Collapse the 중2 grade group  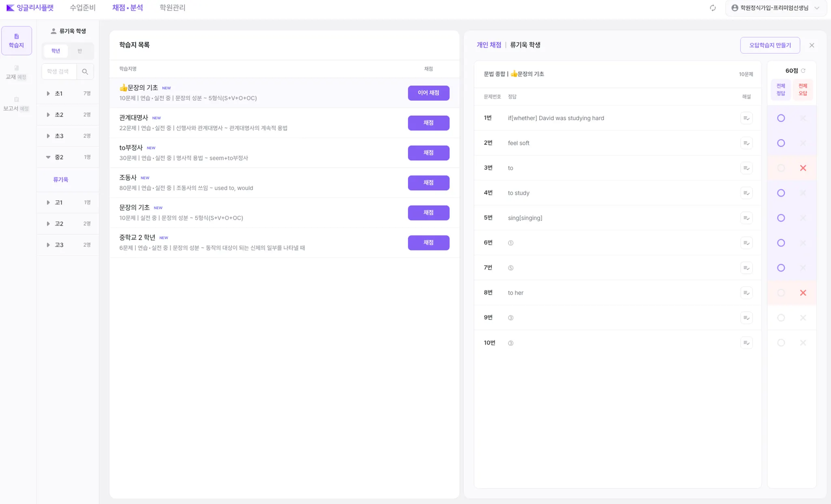(48, 157)
